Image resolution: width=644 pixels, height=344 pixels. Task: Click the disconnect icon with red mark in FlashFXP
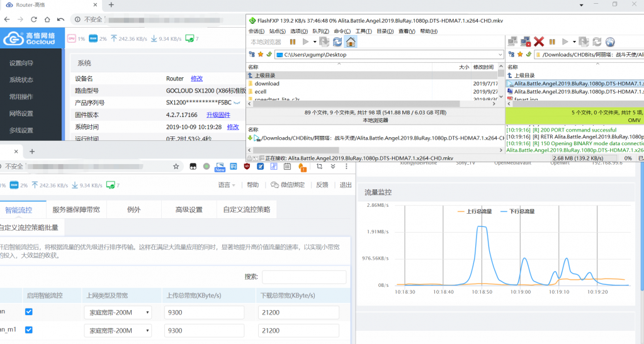(526, 42)
